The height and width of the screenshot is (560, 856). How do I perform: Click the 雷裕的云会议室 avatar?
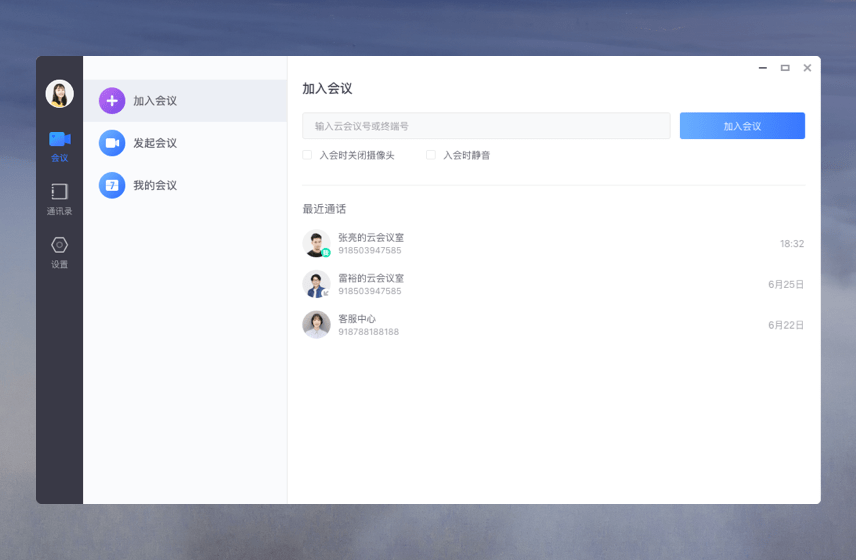click(317, 284)
